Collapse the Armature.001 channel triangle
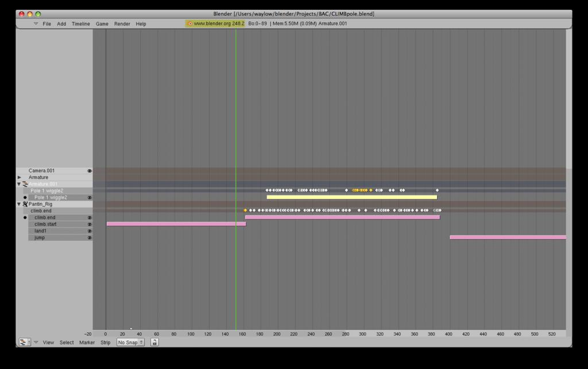 (x=19, y=184)
